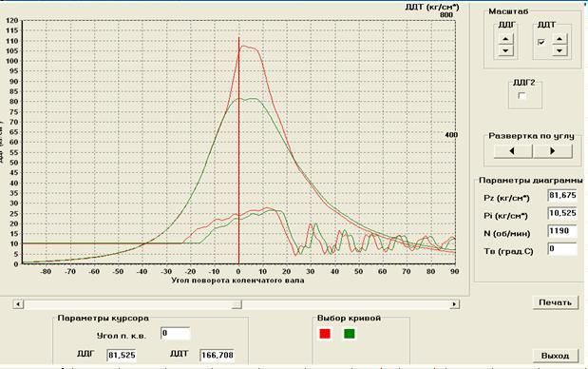
Task: Increase ДДТ scale with up arrow
Action: pyautogui.click(x=560, y=39)
